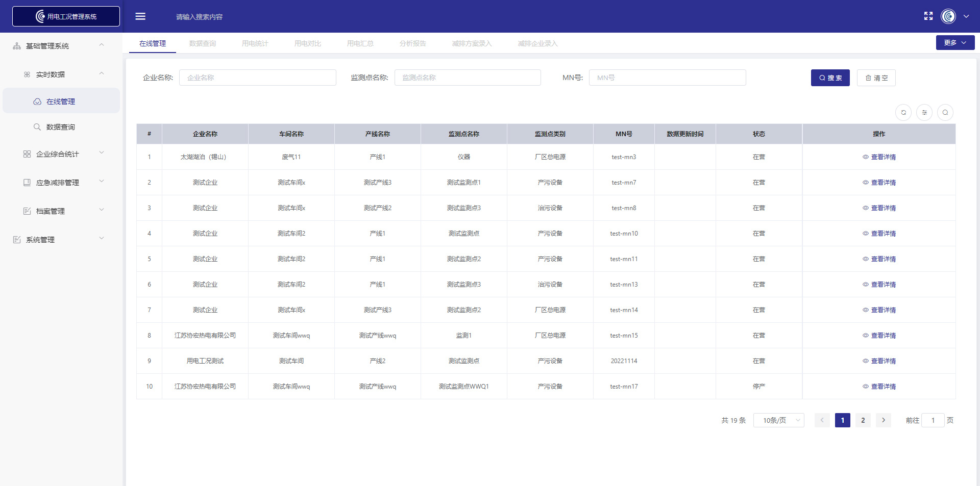Focus the 企业名称 input field

click(x=257, y=78)
